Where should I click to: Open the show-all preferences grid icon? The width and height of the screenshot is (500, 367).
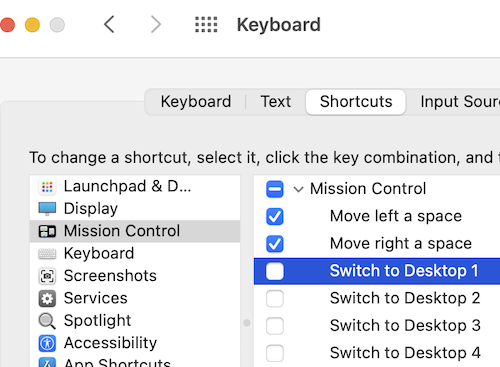pyautogui.click(x=206, y=25)
